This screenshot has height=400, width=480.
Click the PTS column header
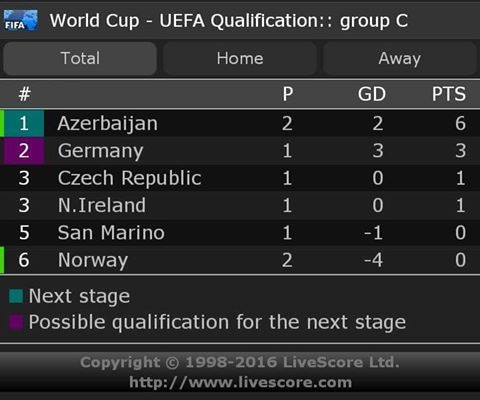(x=449, y=94)
